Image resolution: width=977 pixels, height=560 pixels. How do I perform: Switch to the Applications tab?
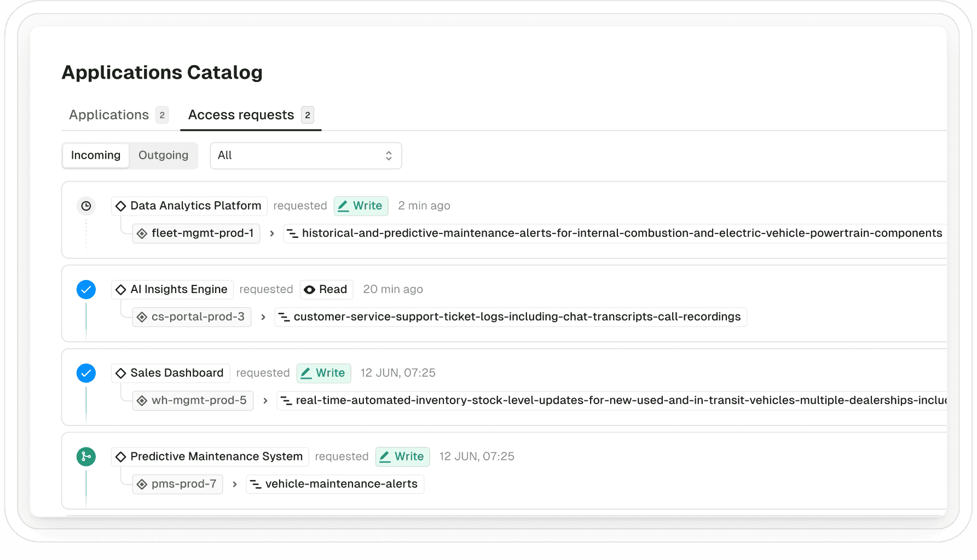[108, 115]
